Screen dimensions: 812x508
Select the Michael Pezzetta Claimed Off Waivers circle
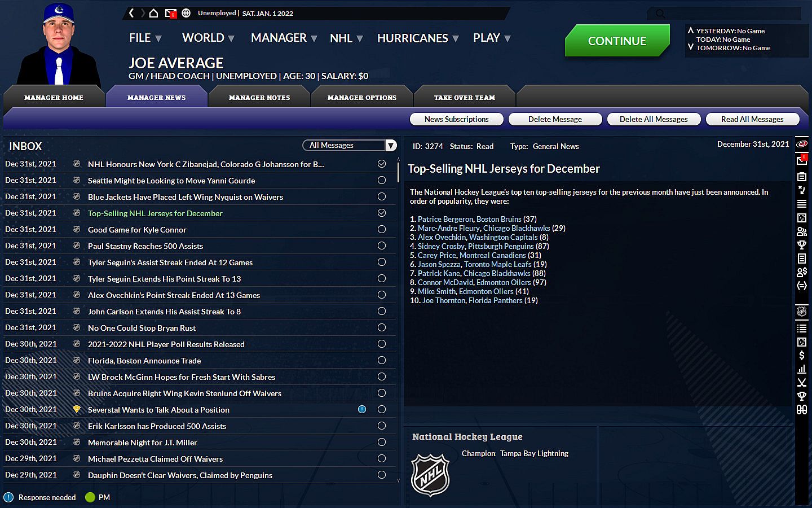(382, 458)
